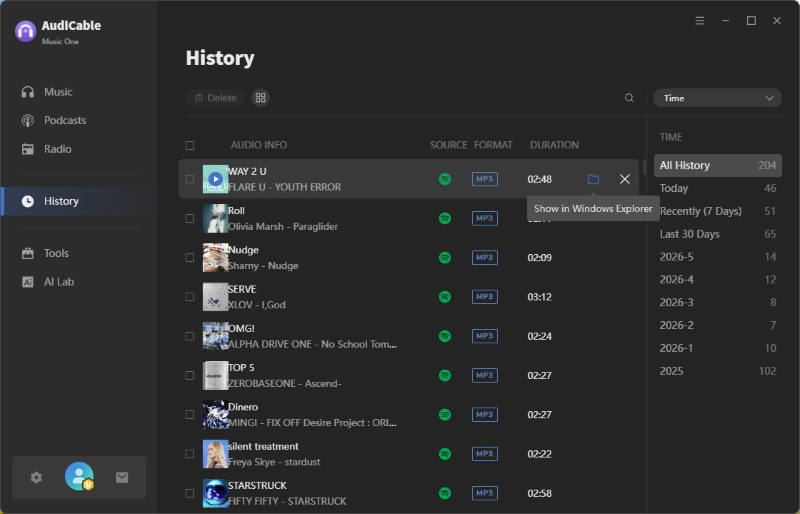
Task: Open the user account avatar
Action: [x=79, y=476]
